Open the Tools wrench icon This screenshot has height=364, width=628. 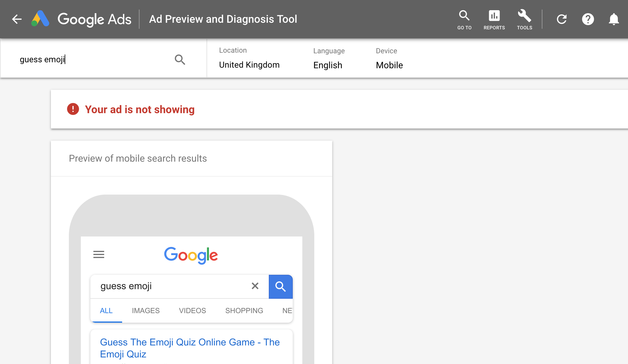pos(524,20)
